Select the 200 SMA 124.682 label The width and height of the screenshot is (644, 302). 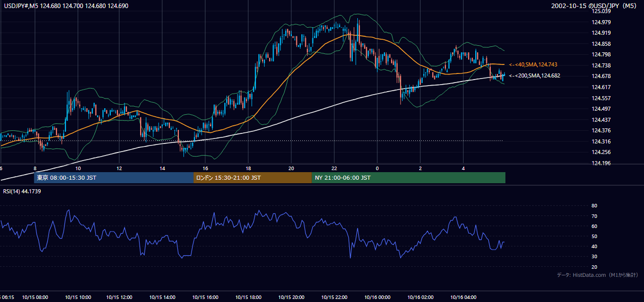pyautogui.click(x=535, y=76)
